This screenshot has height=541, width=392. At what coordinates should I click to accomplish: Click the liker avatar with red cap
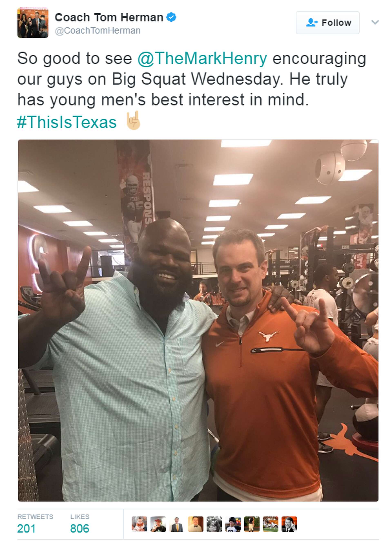tap(158, 524)
